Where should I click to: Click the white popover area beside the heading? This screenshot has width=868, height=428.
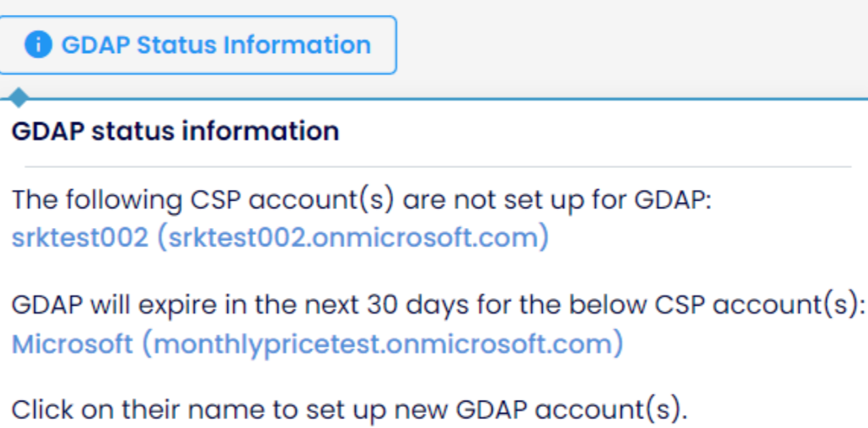598,131
